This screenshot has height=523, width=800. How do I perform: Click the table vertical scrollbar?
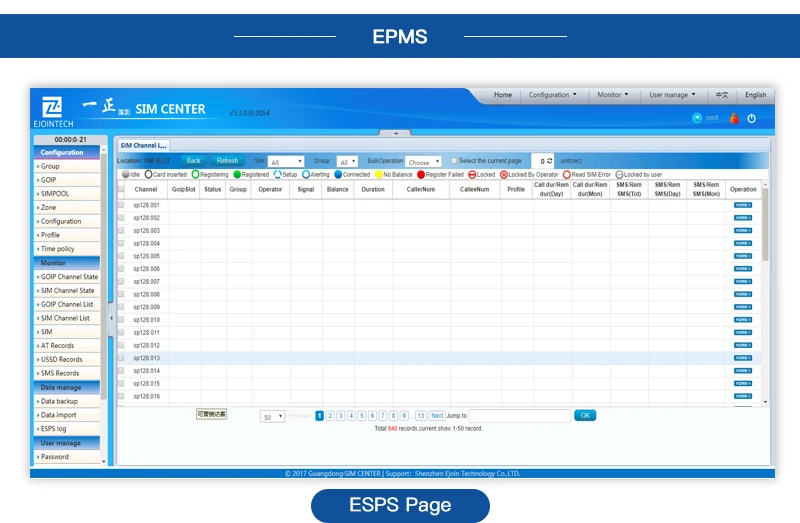[x=765, y=225]
